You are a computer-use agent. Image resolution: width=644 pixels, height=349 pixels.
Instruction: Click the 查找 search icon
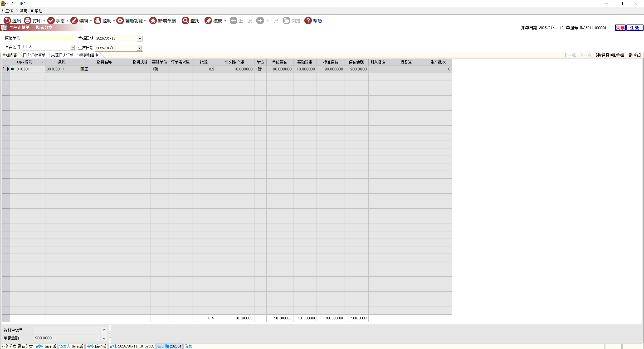tap(185, 21)
